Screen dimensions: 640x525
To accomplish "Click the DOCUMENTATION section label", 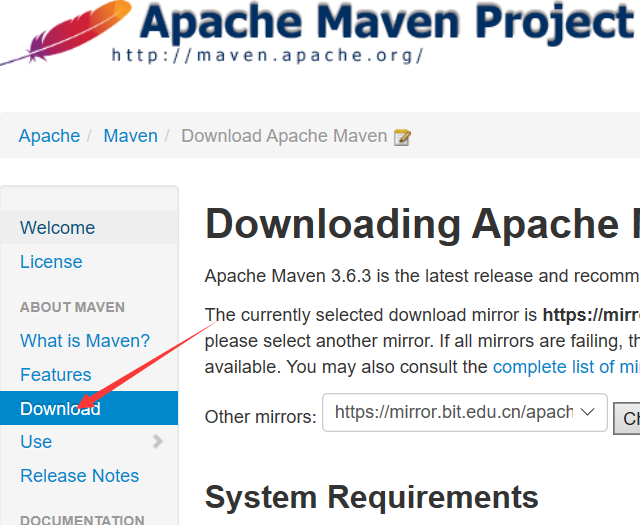I will click(82, 520).
